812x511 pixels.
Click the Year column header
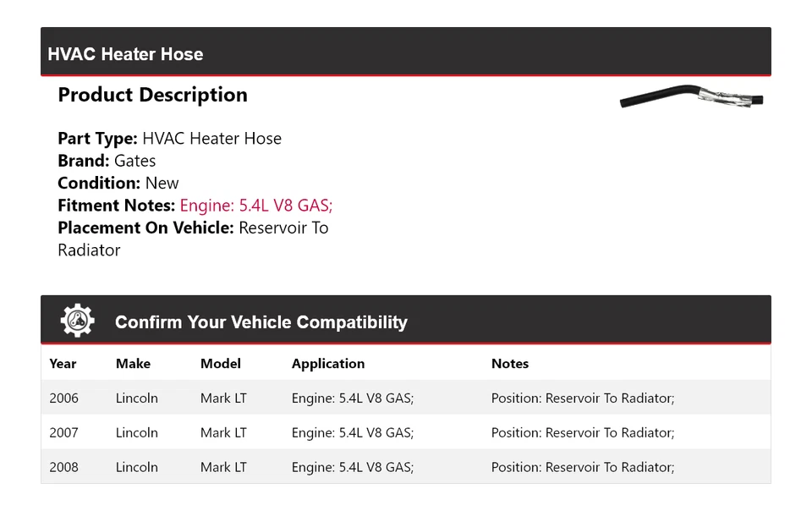tap(63, 364)
